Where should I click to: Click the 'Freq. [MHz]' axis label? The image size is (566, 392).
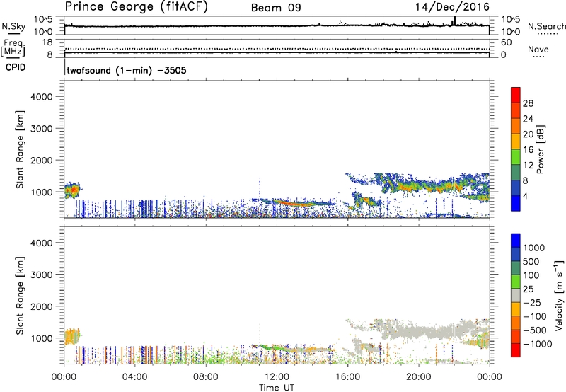(13, 48)
